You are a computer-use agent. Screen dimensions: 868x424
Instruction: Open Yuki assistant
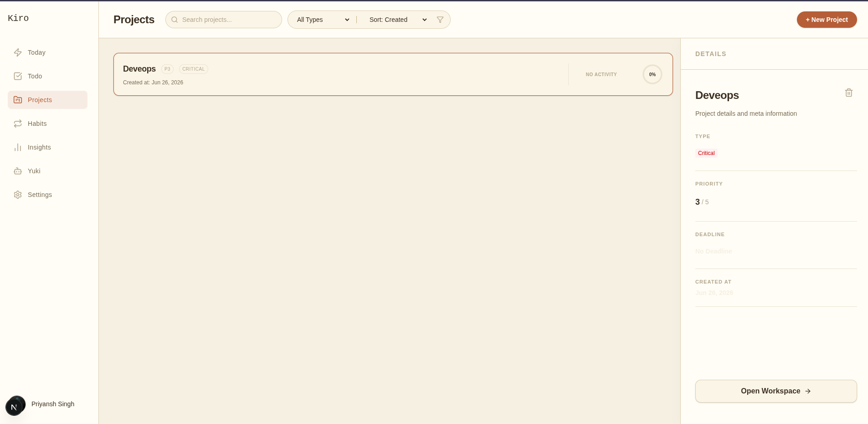[47, 171]
